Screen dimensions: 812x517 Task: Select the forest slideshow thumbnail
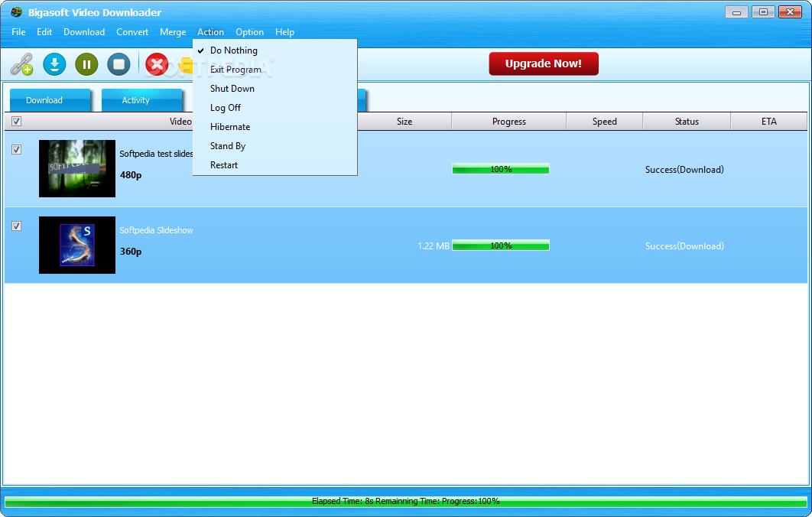click(77, 168)
